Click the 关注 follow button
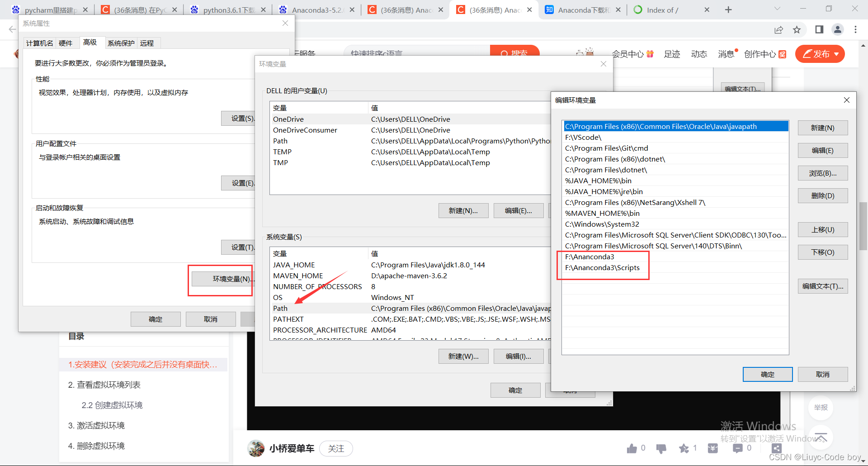868x466 pixels. pyautogui.click(x=336, y=448)
